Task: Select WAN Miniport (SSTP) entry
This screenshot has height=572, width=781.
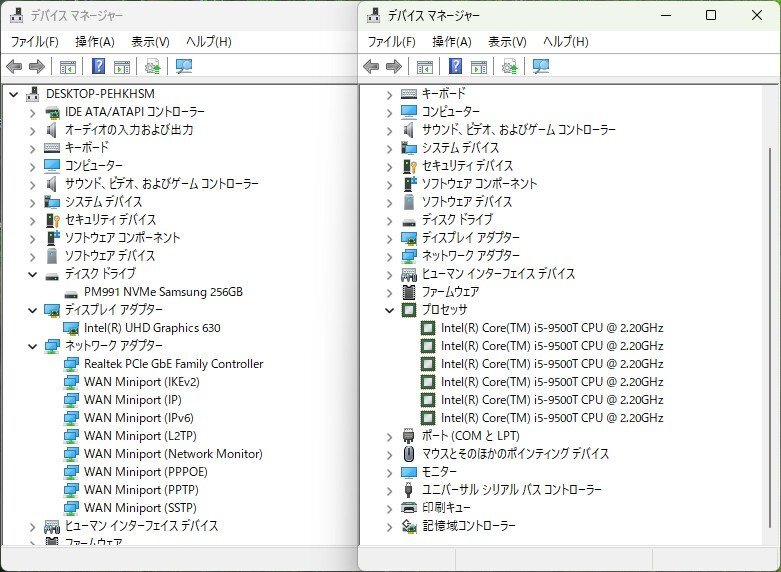Action: [x=140, y=508]
